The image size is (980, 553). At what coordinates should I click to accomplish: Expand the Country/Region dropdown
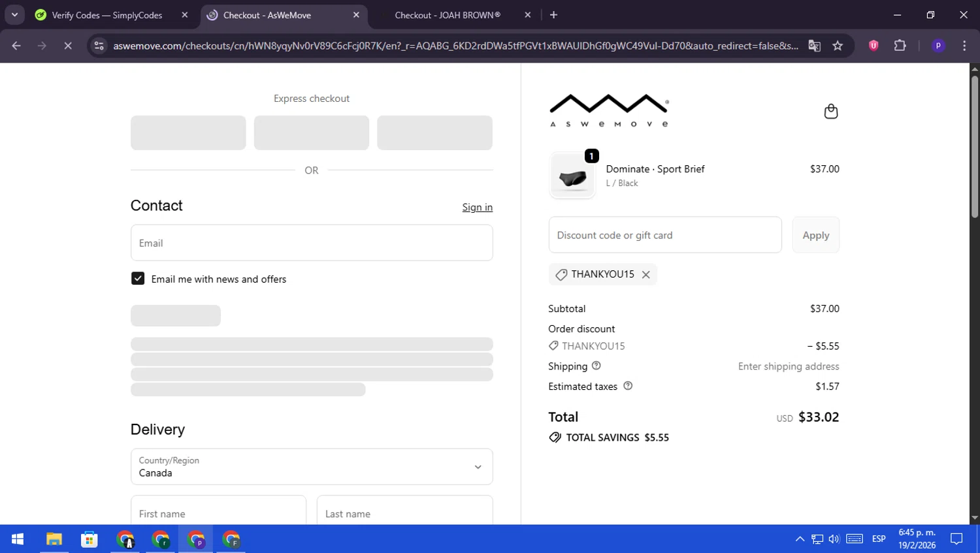(312, 466)
